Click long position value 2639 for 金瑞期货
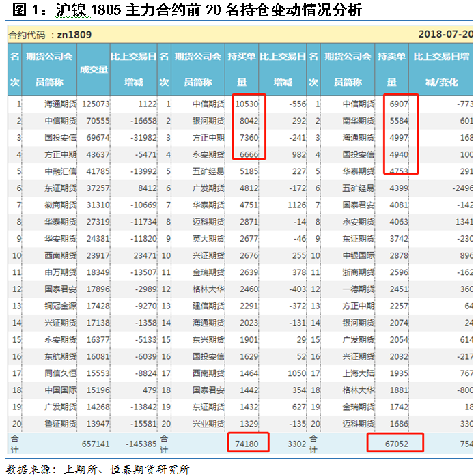Screen dimensions: 476x475 coord(249,272)
